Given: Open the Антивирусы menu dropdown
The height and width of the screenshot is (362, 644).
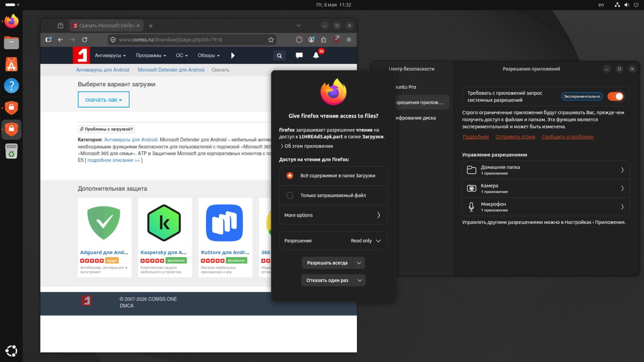Looking at the screenshot, I should 110,55.
